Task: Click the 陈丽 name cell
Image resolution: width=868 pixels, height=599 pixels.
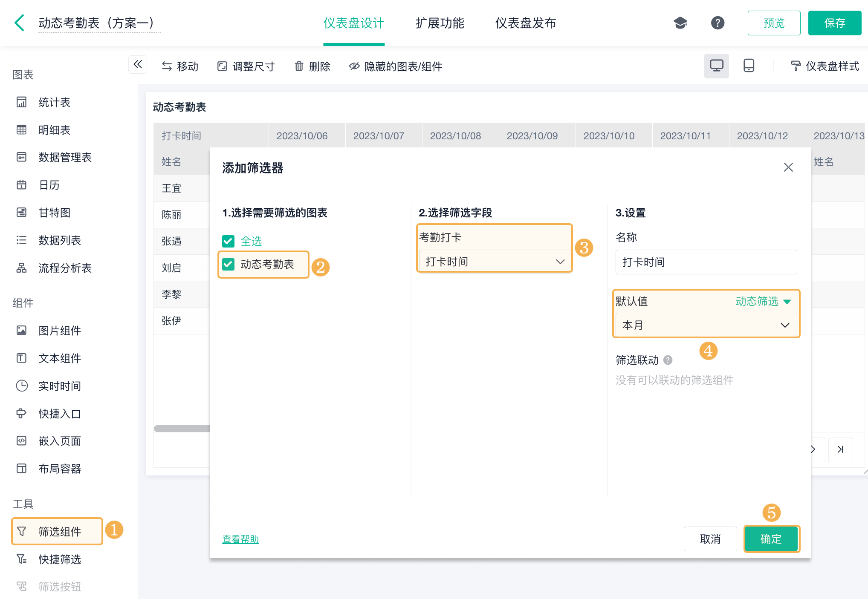Action: pos(182,215)
